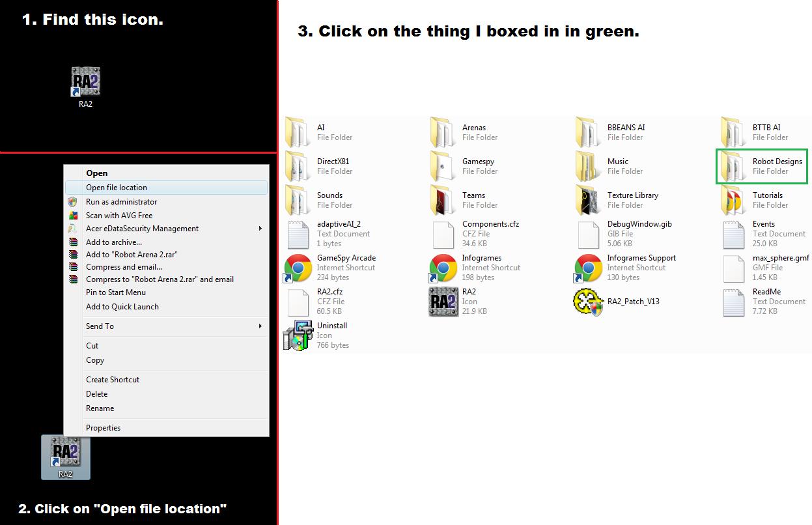Screen dimensions: 812x525
Task: Open the Gamespy folder icon
Action: click(443, 166)
